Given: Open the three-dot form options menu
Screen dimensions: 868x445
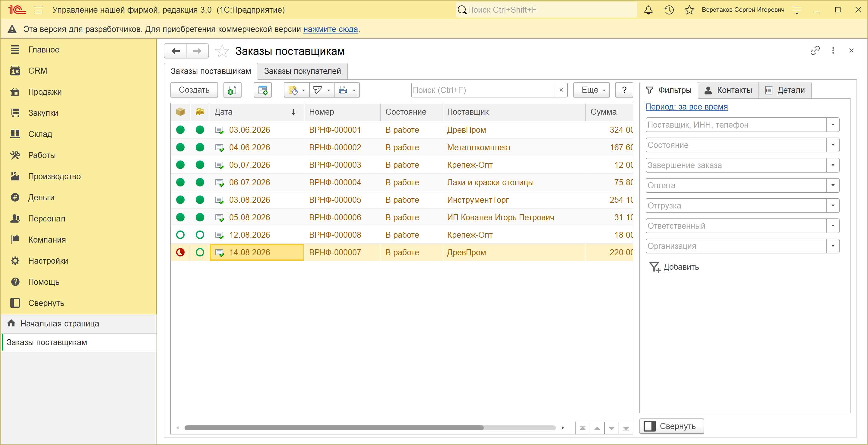Looking at the screenshot, I should [833, 51].
